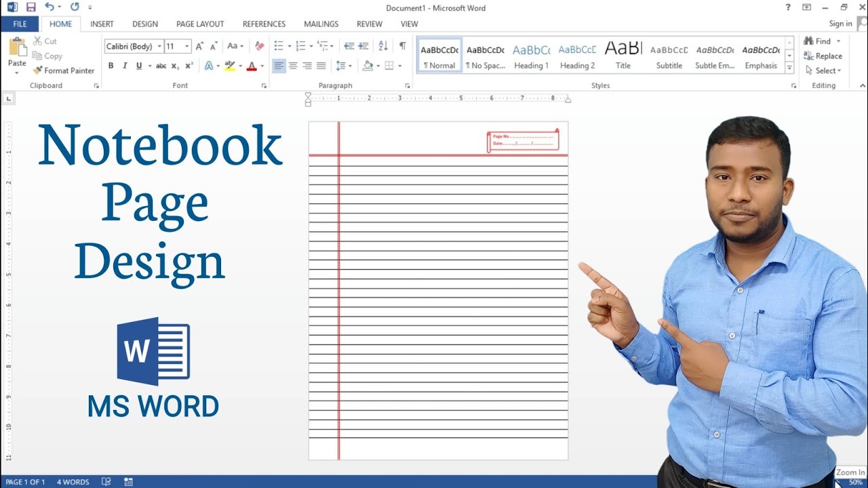The image size is (868, 488).
Task: Apply red font color
Action: click(252, 66)
